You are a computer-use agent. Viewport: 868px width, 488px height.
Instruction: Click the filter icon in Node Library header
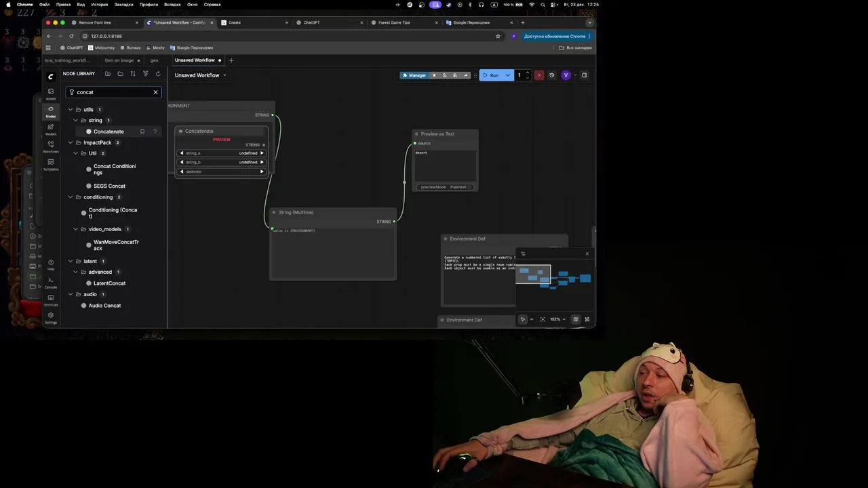tap(145, 74)
